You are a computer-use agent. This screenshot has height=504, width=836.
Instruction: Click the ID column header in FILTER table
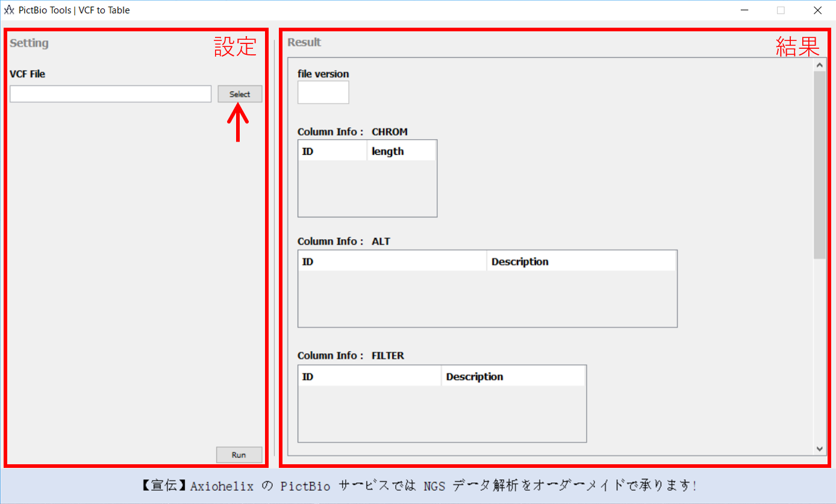coord(369,377)
